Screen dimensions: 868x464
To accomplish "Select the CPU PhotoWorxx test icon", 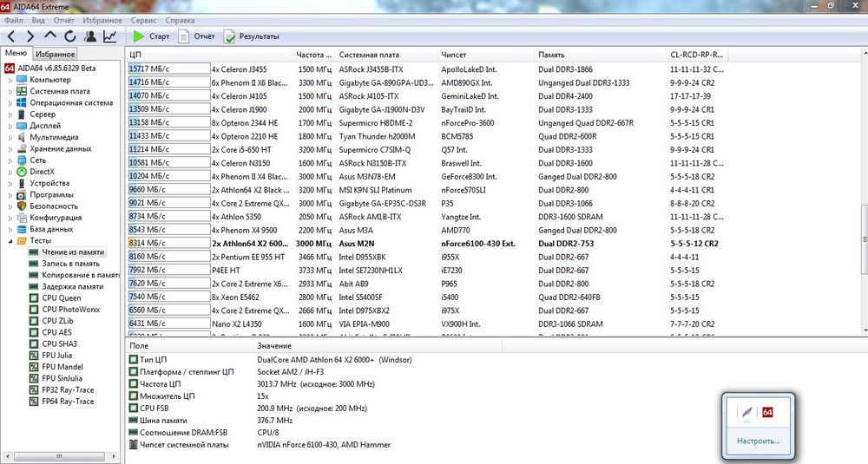I will pos(34,309).
